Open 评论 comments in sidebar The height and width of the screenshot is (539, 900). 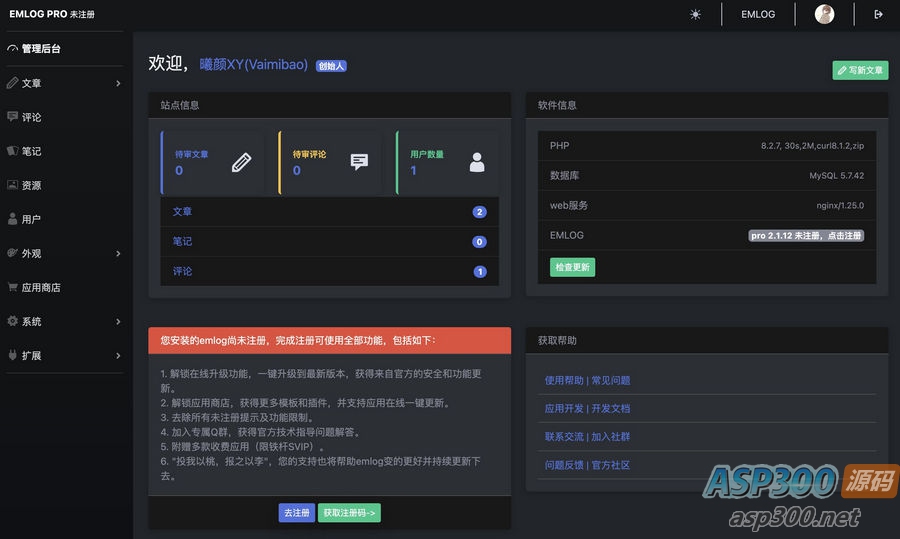click(32, 117)
